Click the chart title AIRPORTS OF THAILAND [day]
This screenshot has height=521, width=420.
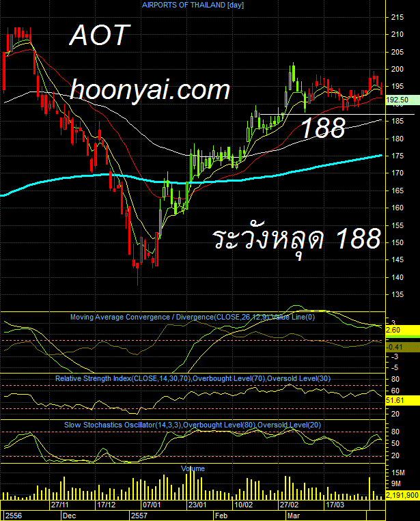(x=193, y=5)
